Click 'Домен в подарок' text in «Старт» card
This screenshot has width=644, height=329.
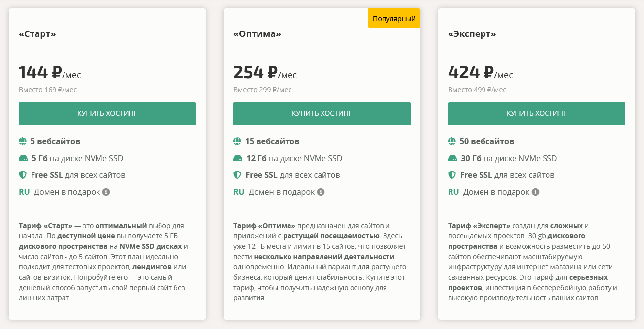[67, 192]
